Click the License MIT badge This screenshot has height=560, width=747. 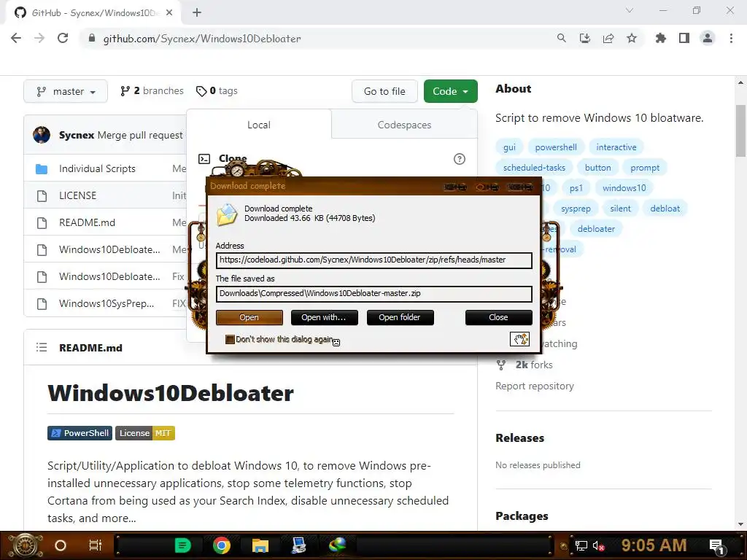point(145,433)
